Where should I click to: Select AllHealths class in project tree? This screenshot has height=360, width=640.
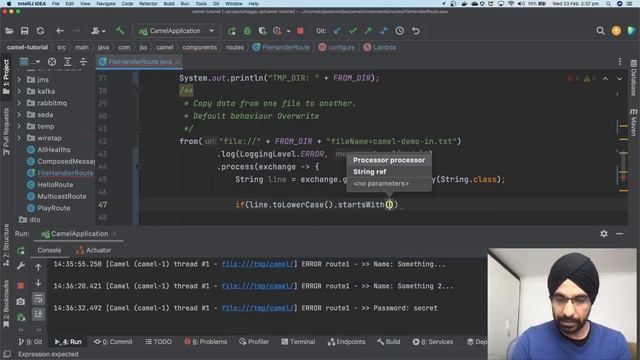point(54,150)
